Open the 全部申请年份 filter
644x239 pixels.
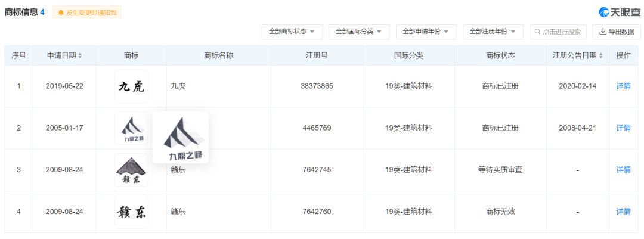pyautogui.click(x=425, y=32)
